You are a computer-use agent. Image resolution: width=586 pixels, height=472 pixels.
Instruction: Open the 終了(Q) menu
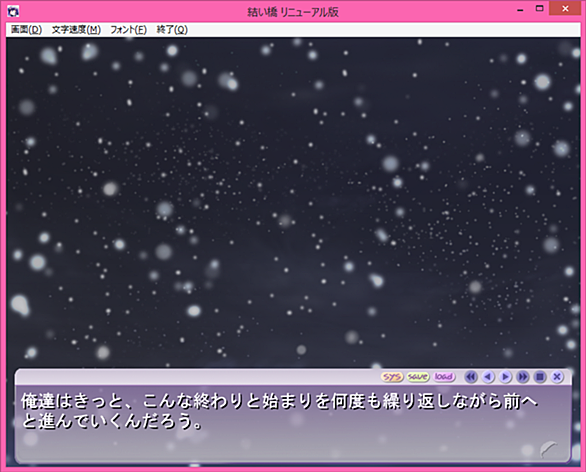(172, 30)
